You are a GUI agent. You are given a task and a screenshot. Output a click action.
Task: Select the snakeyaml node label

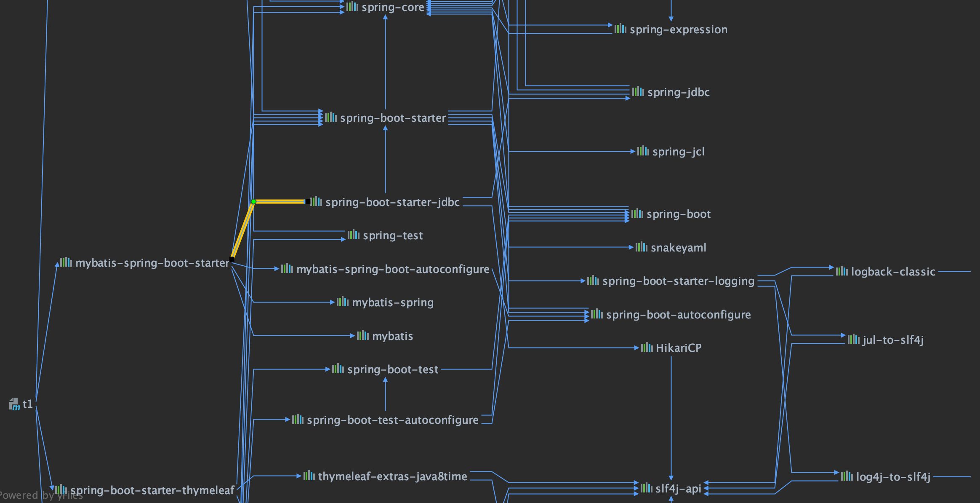(x=678, y=248)
